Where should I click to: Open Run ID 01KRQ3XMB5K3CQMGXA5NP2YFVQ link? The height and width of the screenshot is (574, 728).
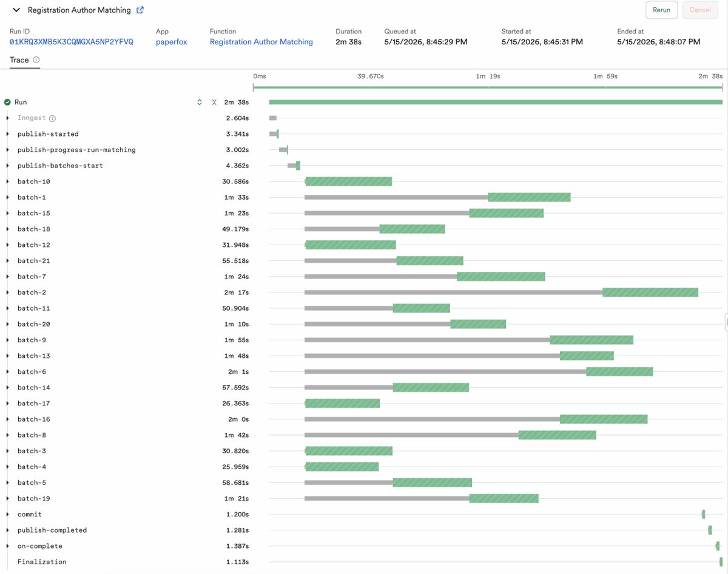point(72,42)
